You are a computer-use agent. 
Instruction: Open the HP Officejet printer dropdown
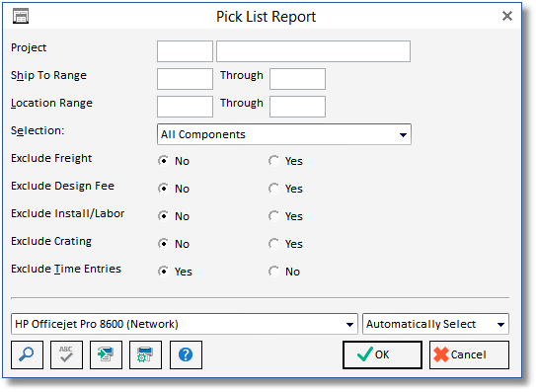tap(185, 324)
